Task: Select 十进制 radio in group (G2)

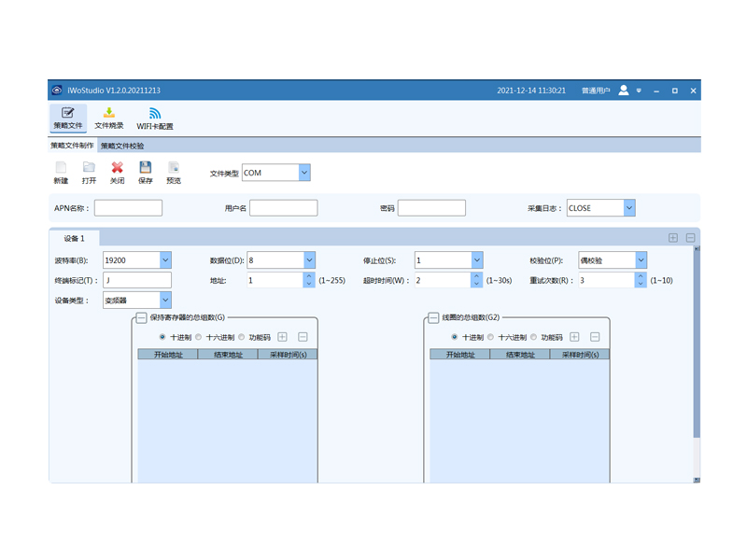Action: point(455,337)
